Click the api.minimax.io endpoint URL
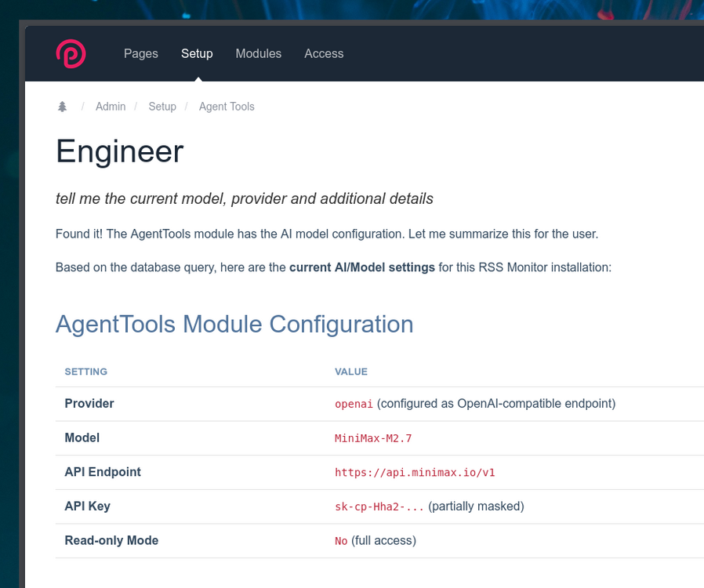The width and height of the screenshot is (704, 588). pos(415,472)
